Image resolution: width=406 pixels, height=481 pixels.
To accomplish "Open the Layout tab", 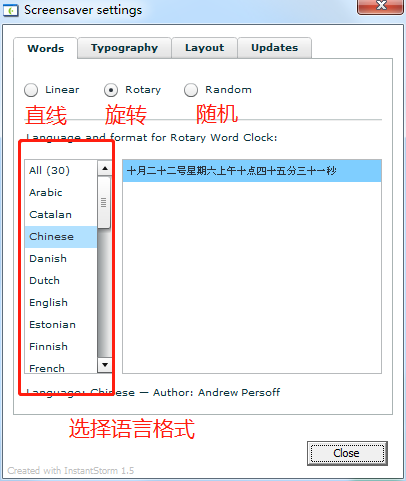I will (204, 48).
